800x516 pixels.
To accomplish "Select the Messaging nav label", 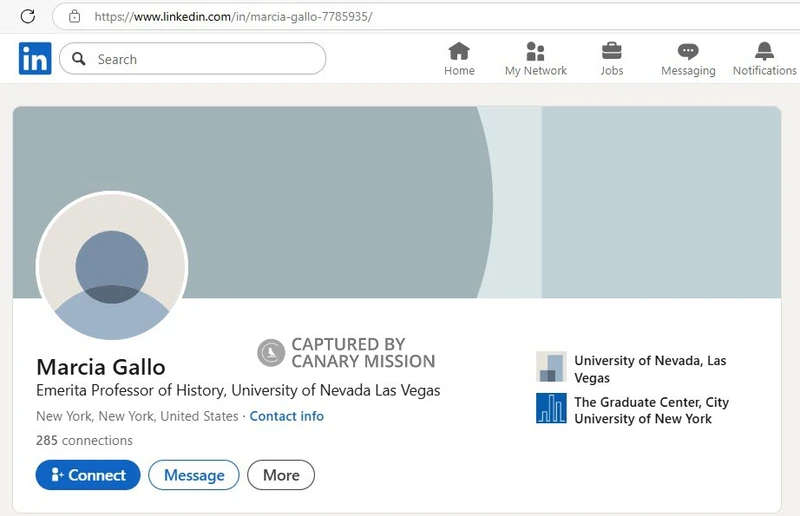I will (688, 70).
